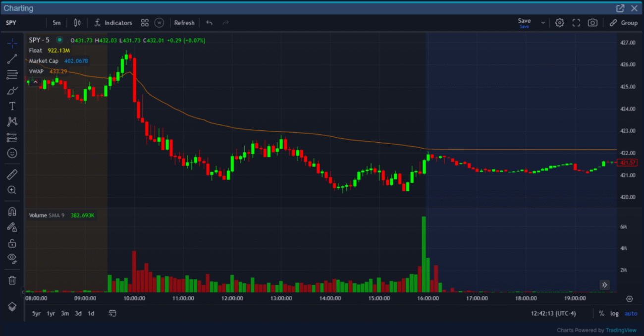Toggle the auto scale option
This screenshot has width=644, height=336.
[x=631, y=313]
